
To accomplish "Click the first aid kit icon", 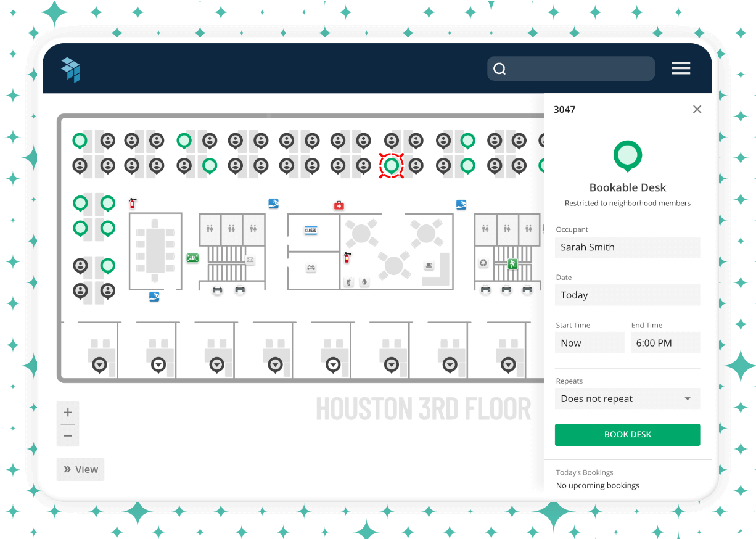I will pyautogui.click(x=339, y=205).
